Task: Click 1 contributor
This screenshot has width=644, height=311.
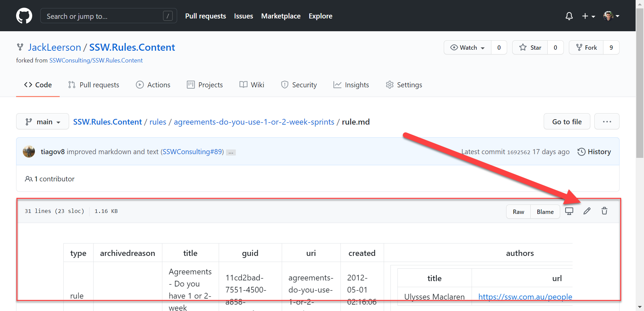Action: point(50,179)
